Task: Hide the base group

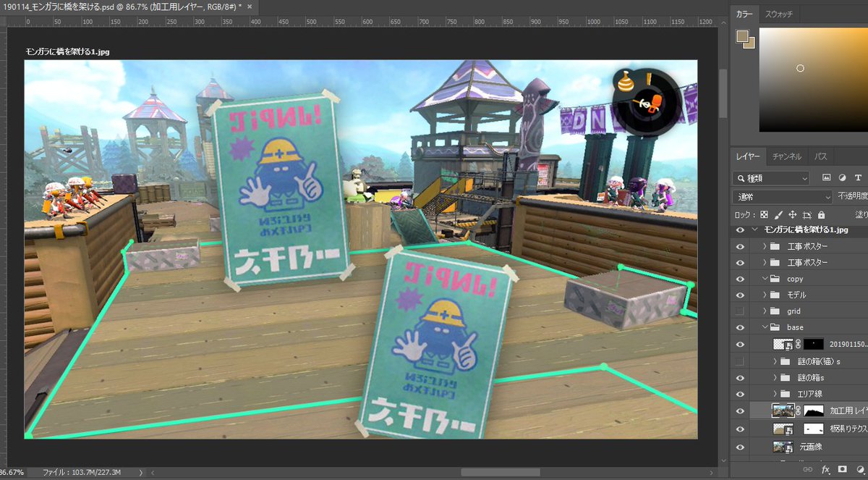Action: tap(739, 327)
